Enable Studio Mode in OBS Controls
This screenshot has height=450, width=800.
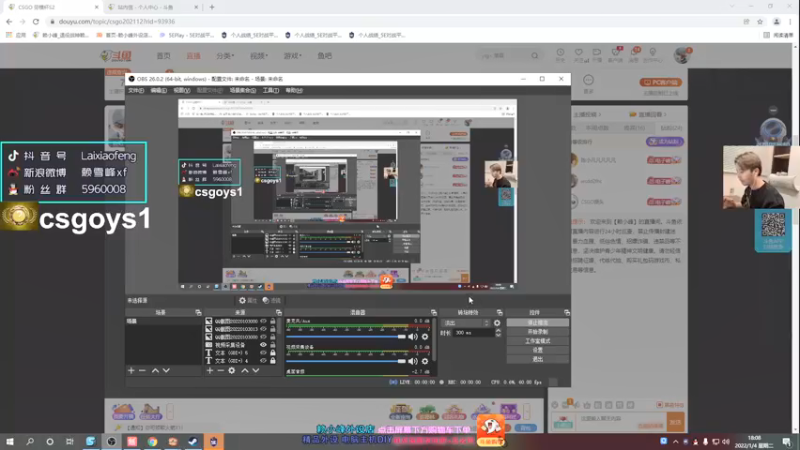[x=538, y=341]
